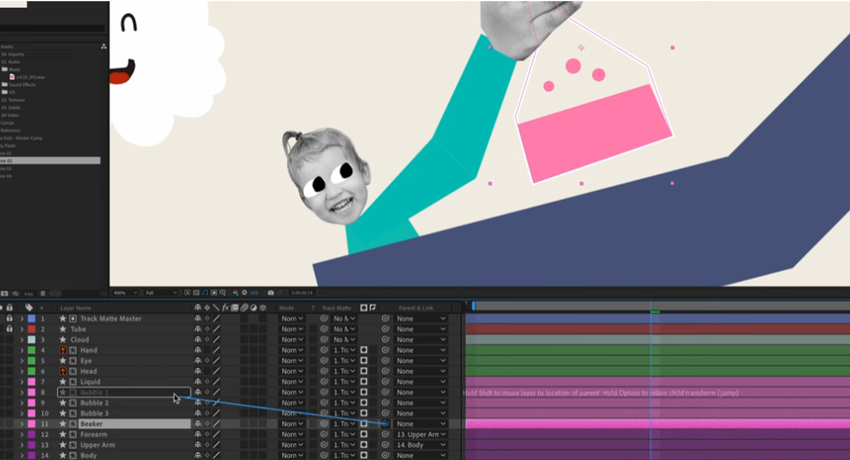Click the collapse transformations icon on Cloud layer
Viewport: 850px width, 460px height.
click(207, 340)
